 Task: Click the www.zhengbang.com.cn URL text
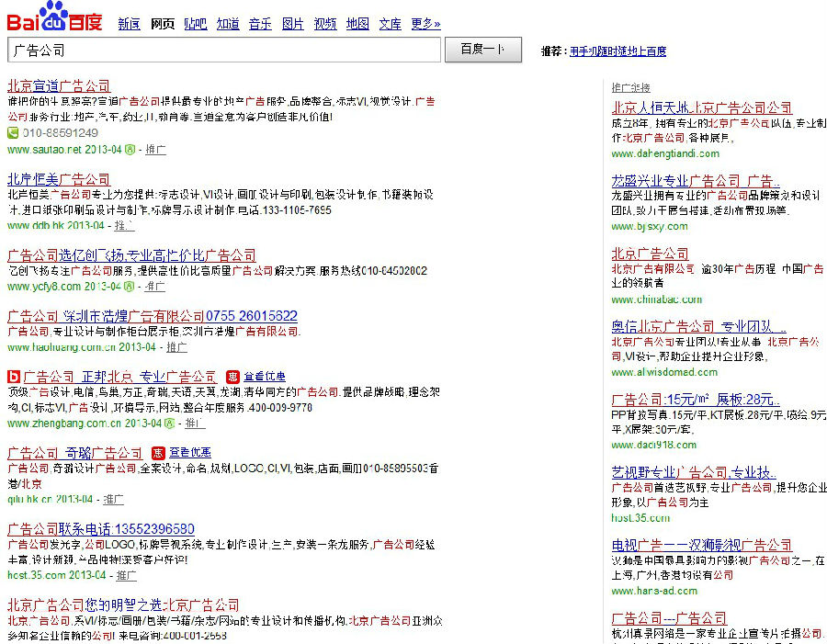64,424
